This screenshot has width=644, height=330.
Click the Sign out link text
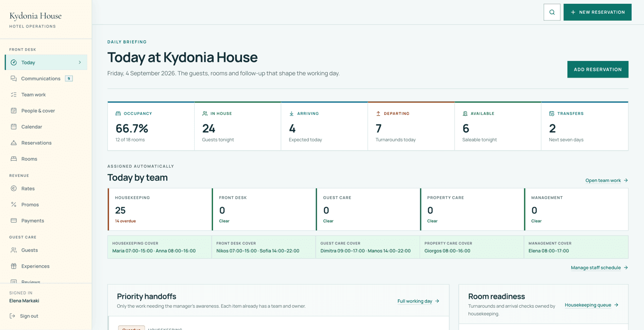(29, 316)
